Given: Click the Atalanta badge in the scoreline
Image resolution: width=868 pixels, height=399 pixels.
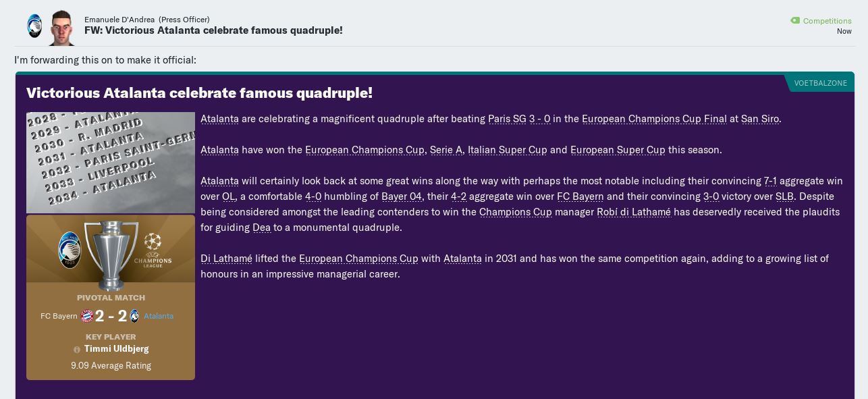Looking at the screenshot, I should 134,316.
